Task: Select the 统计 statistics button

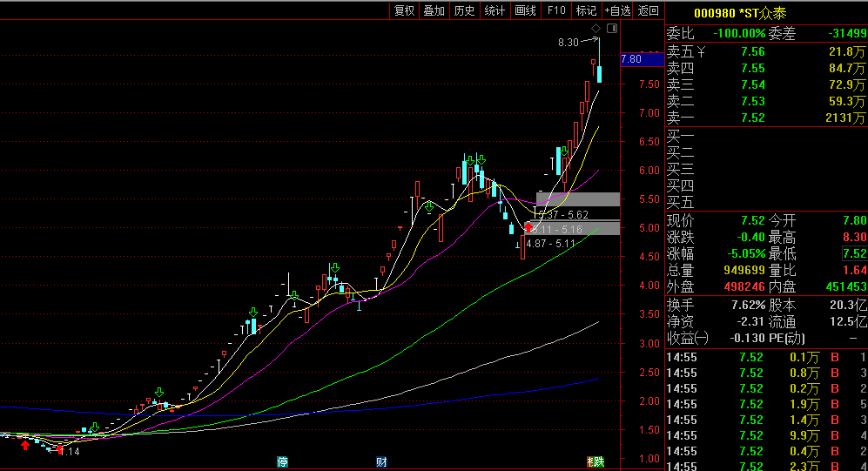Action: pos(495,10)
